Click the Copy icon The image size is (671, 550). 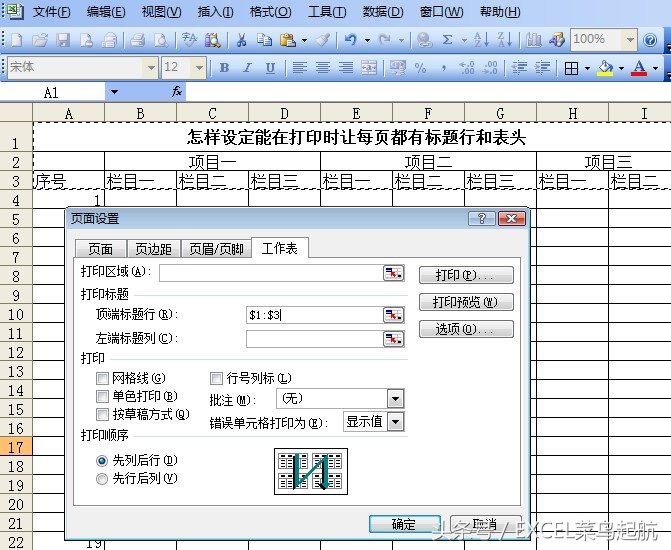click(x=264, y=40)
